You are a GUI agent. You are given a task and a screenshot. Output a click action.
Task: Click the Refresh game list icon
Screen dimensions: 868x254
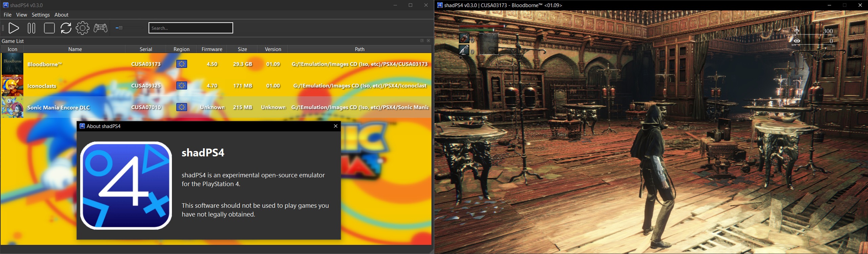(66, 28)
